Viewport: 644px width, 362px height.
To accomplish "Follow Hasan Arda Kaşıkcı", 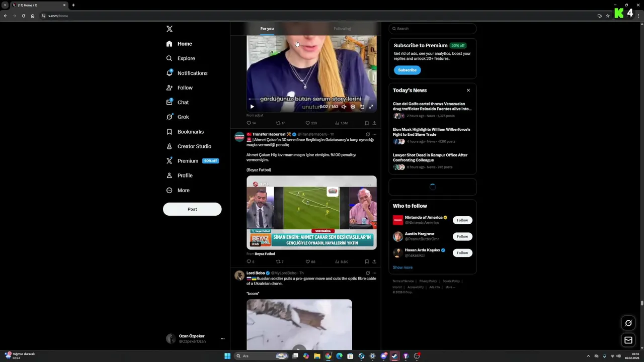I will (462, 253).
